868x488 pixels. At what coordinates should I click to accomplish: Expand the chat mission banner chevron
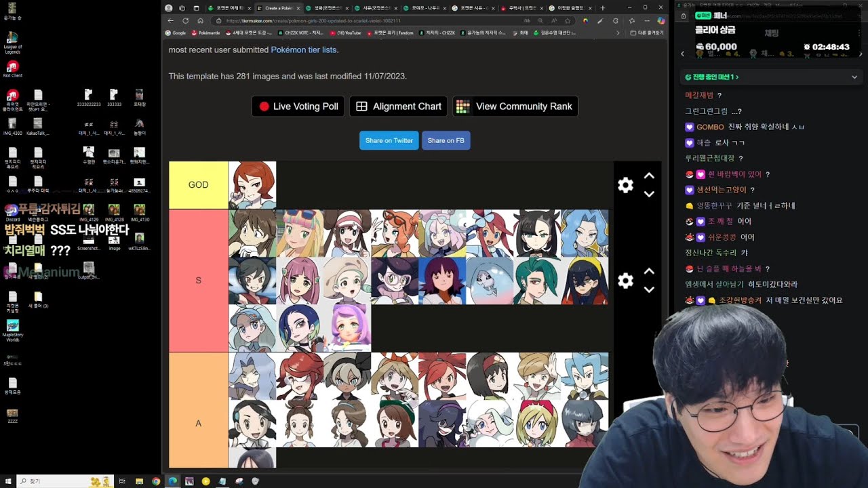[x=854, y=77]
